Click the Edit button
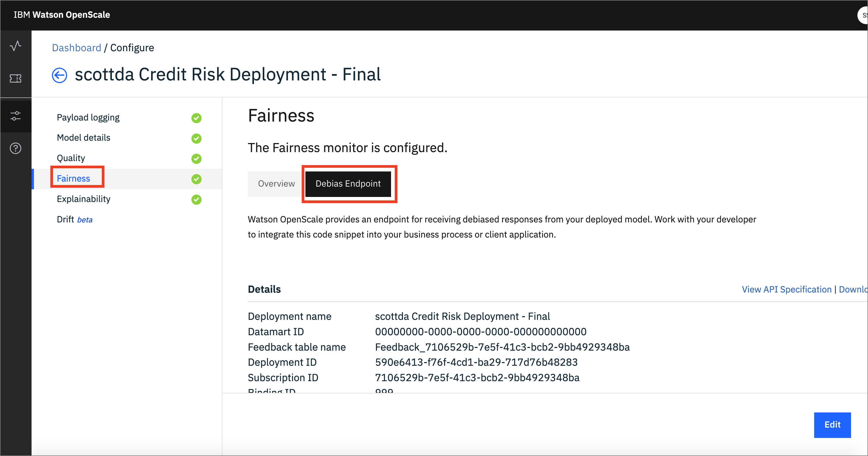The image size is (868, 456). pos(832,424)
